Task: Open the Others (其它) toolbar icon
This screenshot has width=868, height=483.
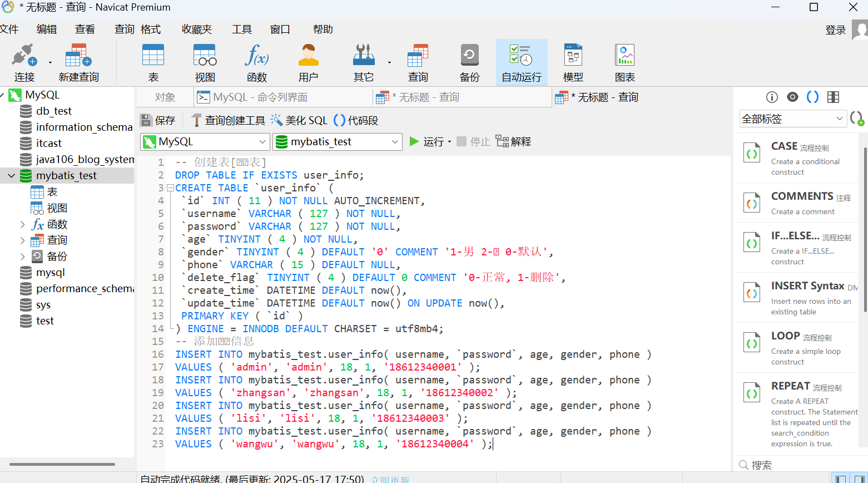Action: coord(364,63)
